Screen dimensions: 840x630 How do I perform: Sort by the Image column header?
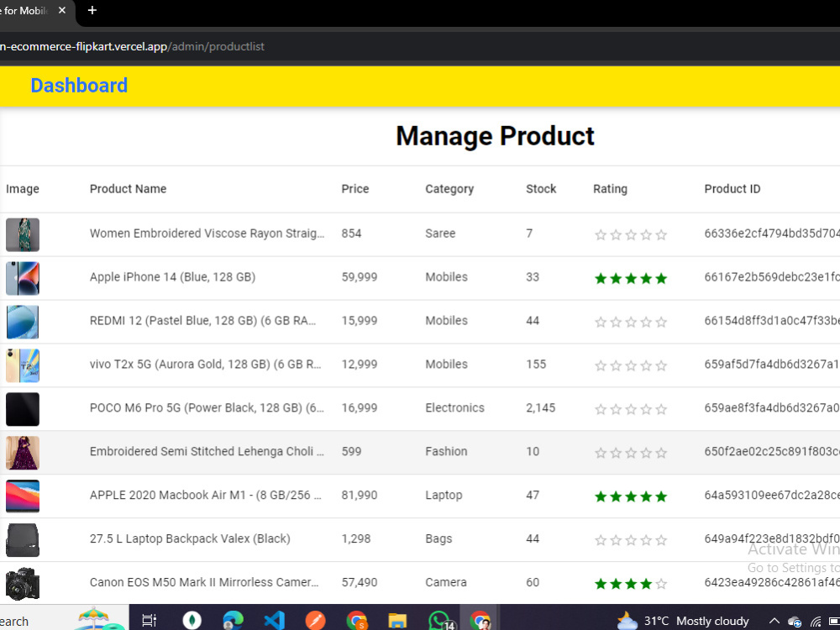23,188
